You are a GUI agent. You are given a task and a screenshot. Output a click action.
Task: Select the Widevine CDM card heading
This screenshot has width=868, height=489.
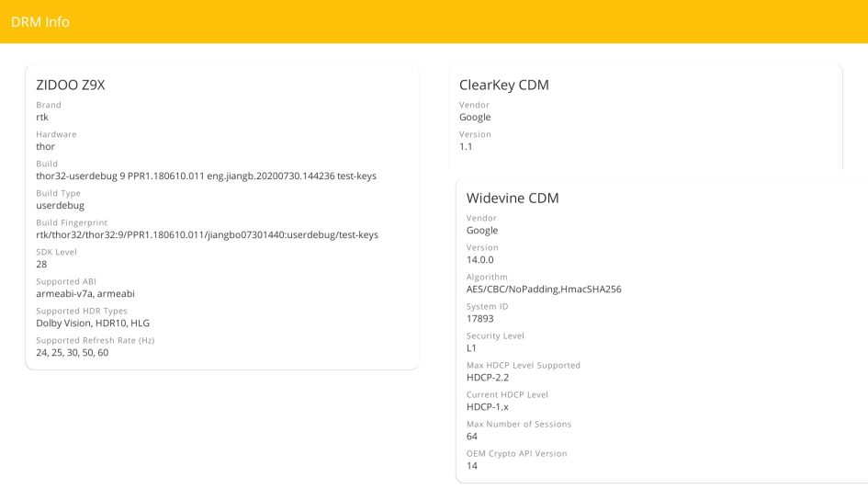(x=512, y=199)
